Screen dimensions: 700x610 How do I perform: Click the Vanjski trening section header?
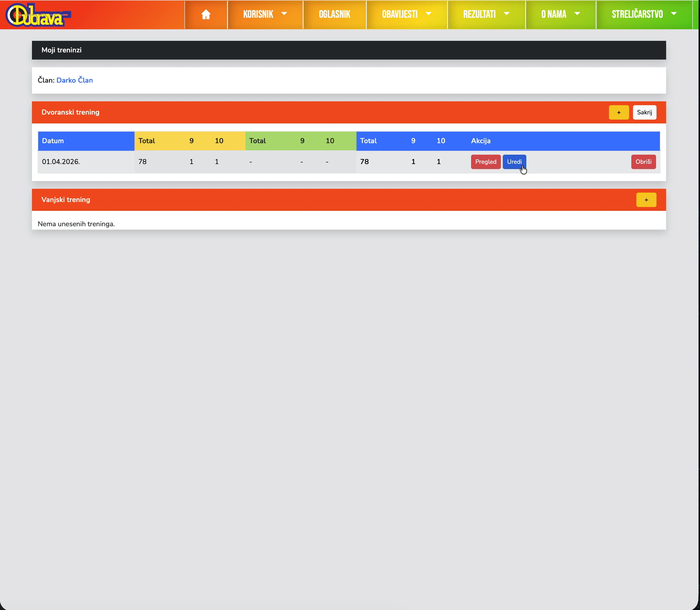(x=66, y=200)
